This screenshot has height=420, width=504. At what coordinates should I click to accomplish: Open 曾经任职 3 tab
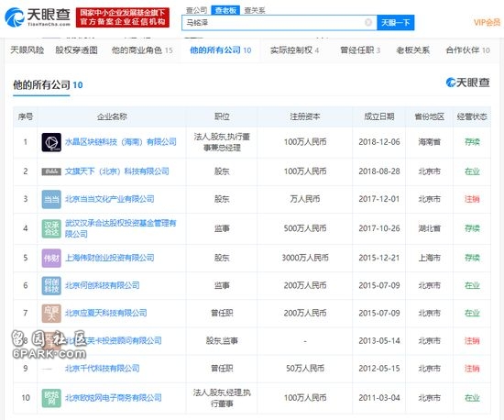(360, 50)
